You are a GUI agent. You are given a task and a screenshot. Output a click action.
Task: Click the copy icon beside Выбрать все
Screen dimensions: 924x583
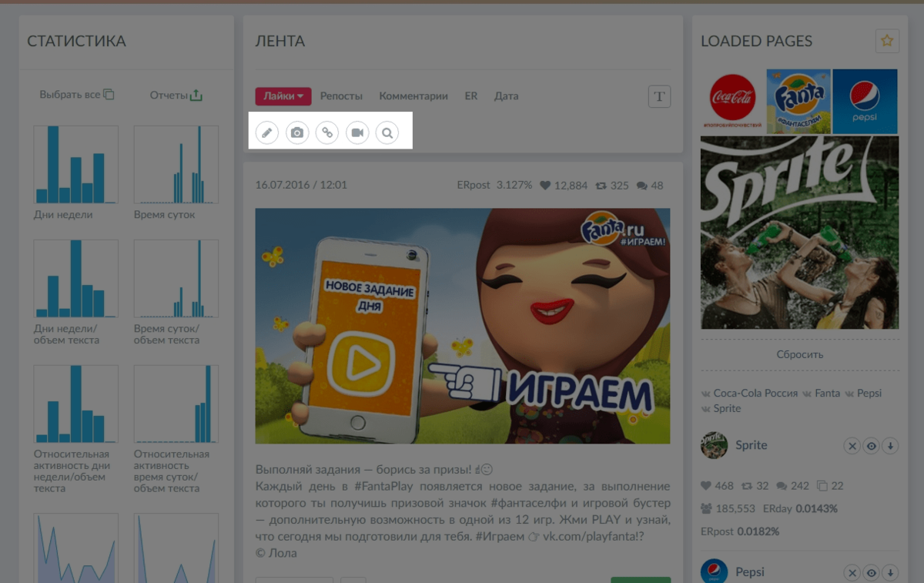pyautogui.click(x=109, y=95)
